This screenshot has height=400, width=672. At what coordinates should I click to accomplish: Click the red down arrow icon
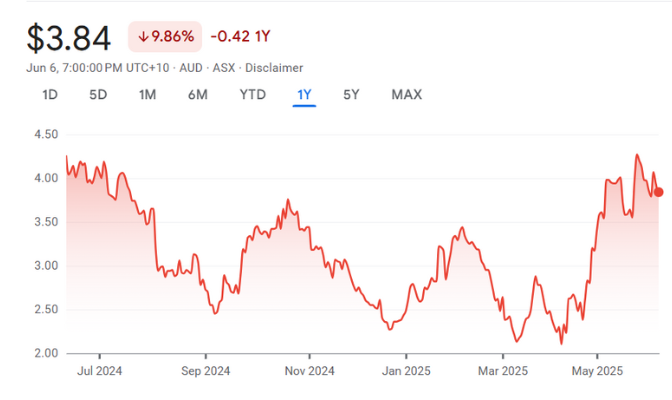tap(143, 37)
